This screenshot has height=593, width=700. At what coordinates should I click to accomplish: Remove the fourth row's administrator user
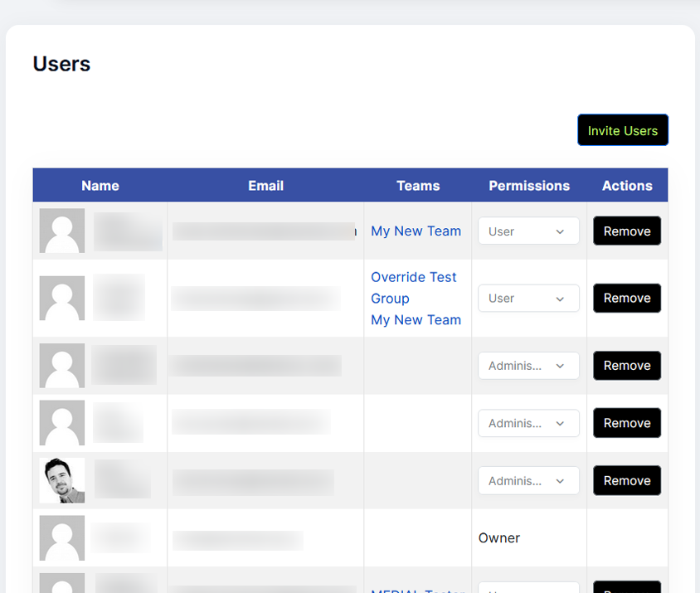pyautogui.click(x=626, y=423)
